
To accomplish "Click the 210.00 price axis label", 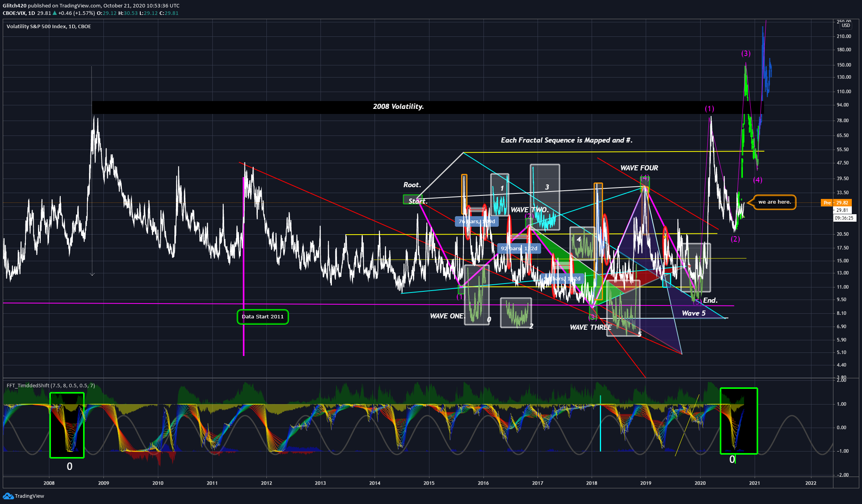I will tap(844, 36).
